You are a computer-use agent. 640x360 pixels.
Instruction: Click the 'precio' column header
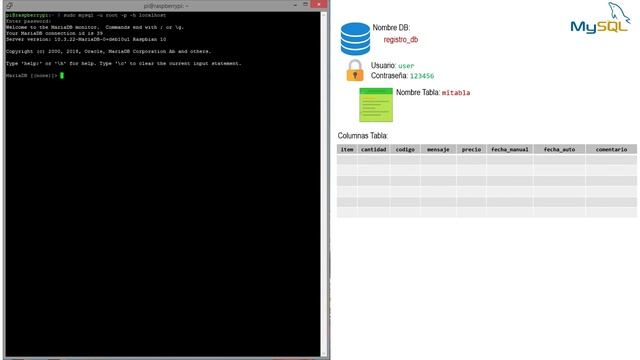coord(471,149)
